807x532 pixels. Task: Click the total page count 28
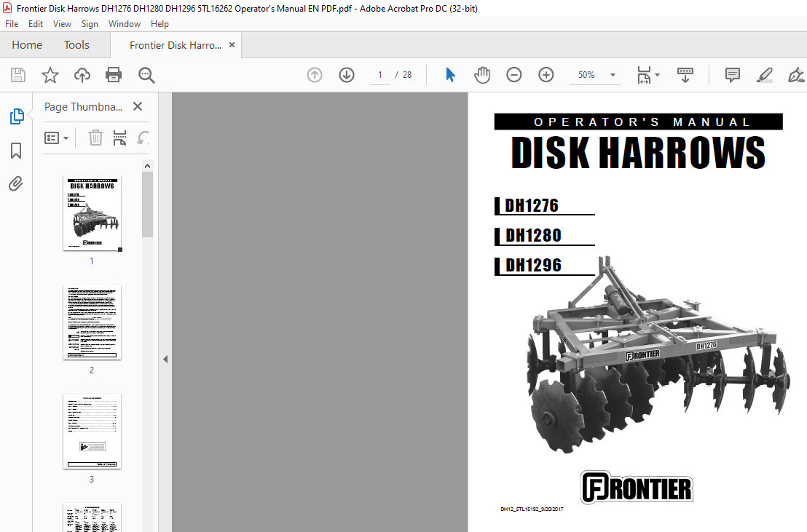[406, 75]
